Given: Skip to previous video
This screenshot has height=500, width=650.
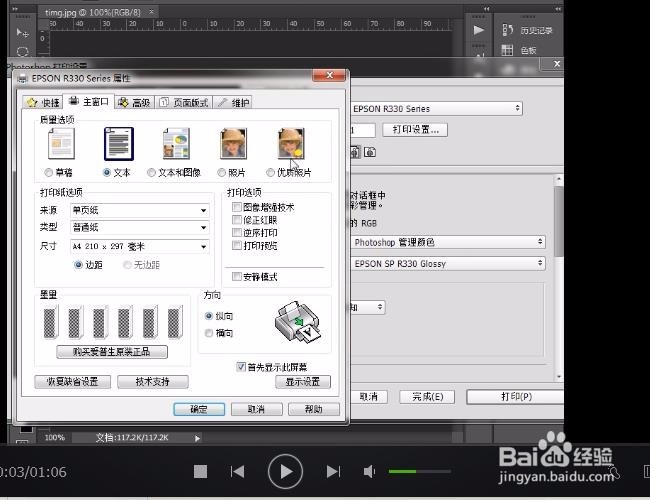Looking at the screenshot, I should point(238,471).
